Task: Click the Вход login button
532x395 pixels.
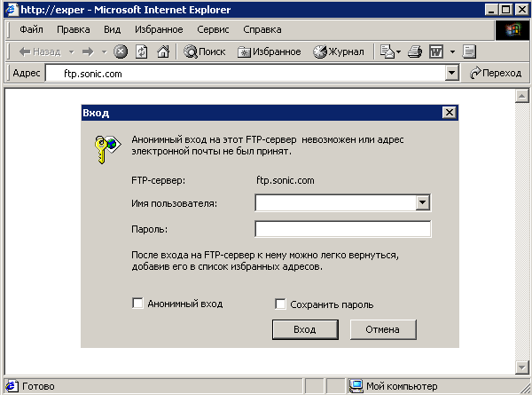Action: click(305, 329)
